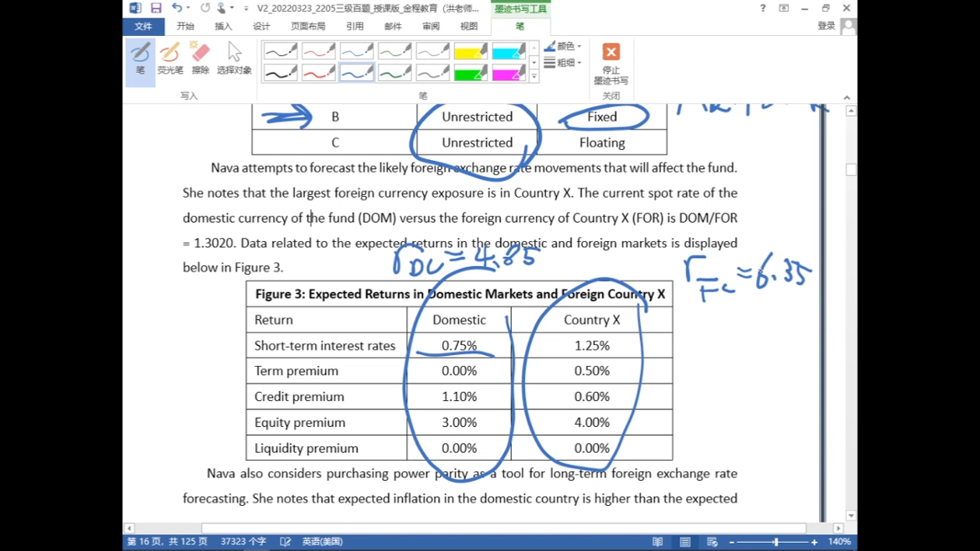Click vertical scrollbar down arrow
Image resolution: width=980 pixels, height=551 pixels.
tap(851, 516)
